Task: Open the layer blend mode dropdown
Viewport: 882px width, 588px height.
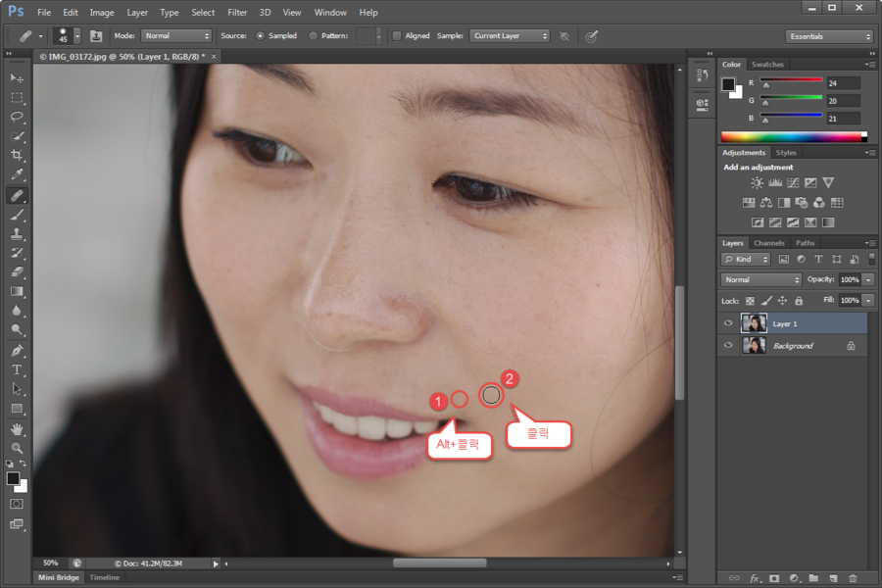Action: [x=761, y=279]
